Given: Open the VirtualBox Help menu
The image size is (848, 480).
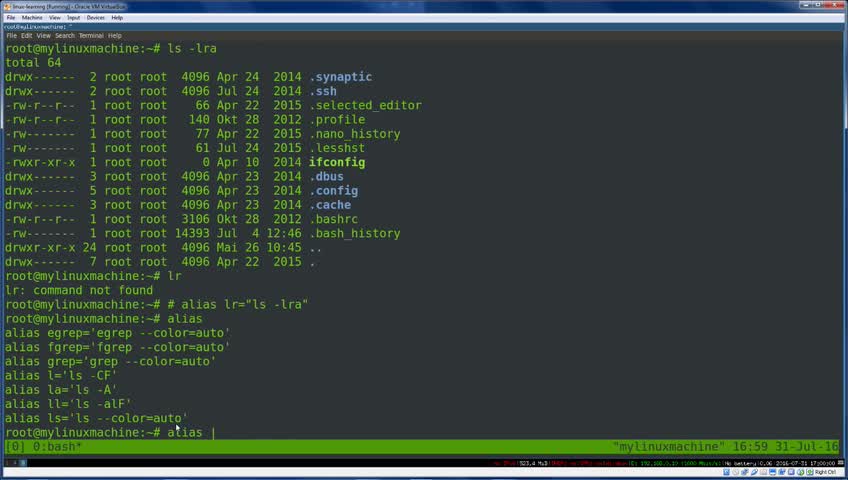Looking at the screenshot, I should point(117,18).
